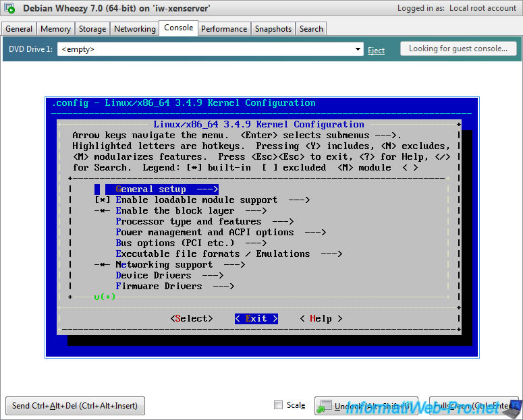The image size is (523, 420).
Task: Open the General tab
Action: click(19, 29)
